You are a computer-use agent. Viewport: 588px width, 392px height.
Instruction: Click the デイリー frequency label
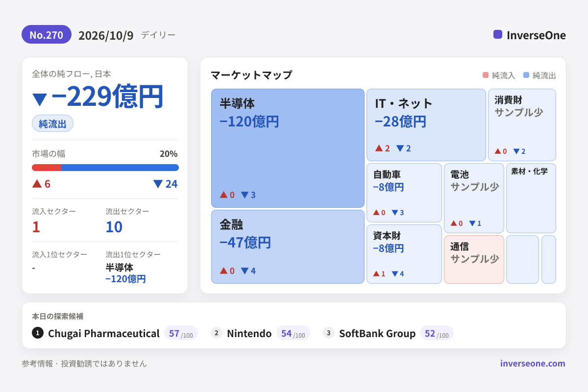(x=158, y=35)
